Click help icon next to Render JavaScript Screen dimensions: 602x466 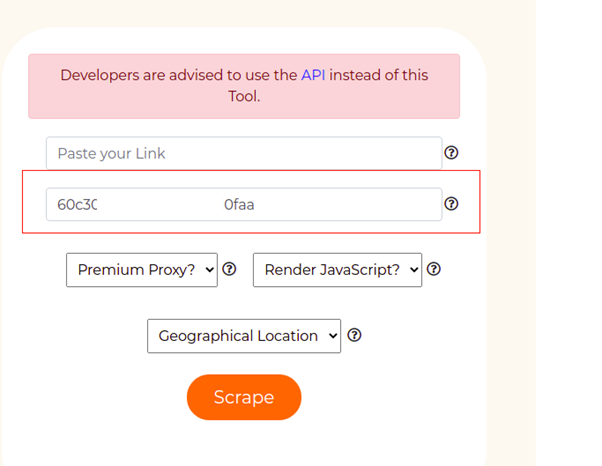[433, 269]
